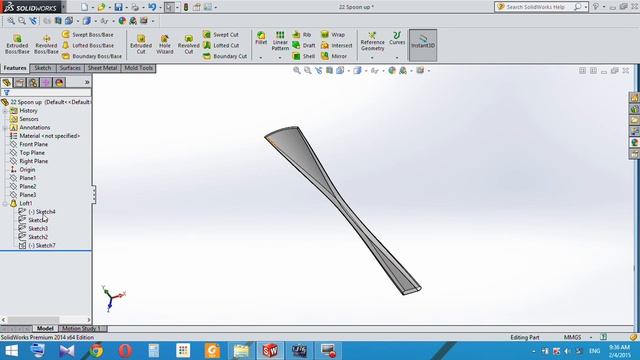The image size is (640, 360).
Task: Select the Wrap tool
Action: (x=333, y=35)
